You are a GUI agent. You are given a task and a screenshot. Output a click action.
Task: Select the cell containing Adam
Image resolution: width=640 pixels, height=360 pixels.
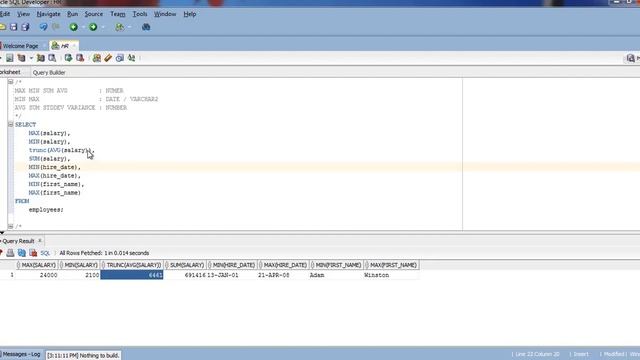pos(336,276)
